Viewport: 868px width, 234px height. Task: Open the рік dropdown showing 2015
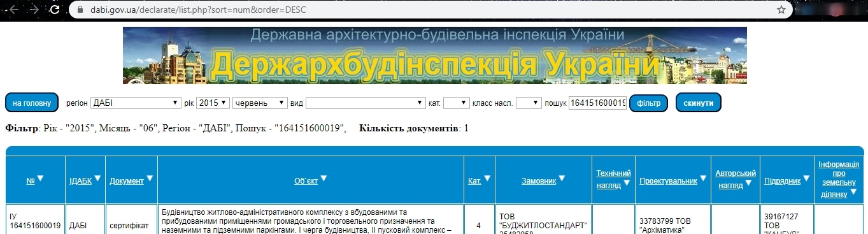pyautogui.click(x=213, y=103)
